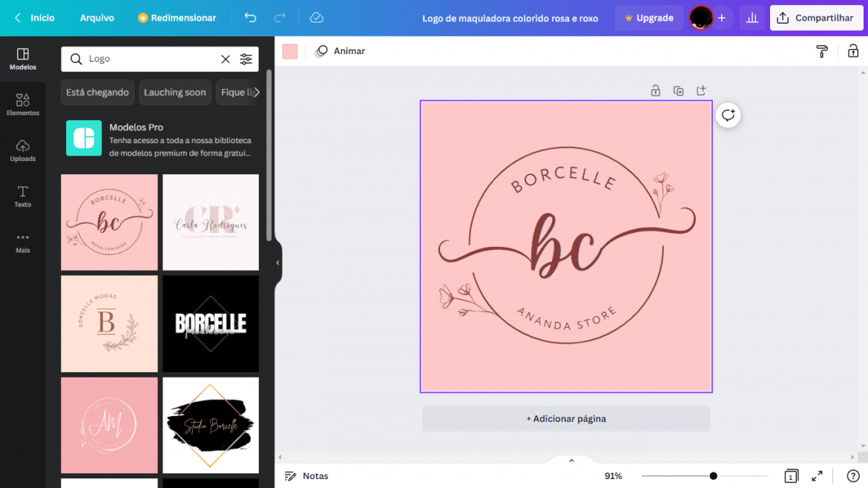Open the help question mark icon
The width and height of the screenshot is (868, 488).
pos(853,476)
